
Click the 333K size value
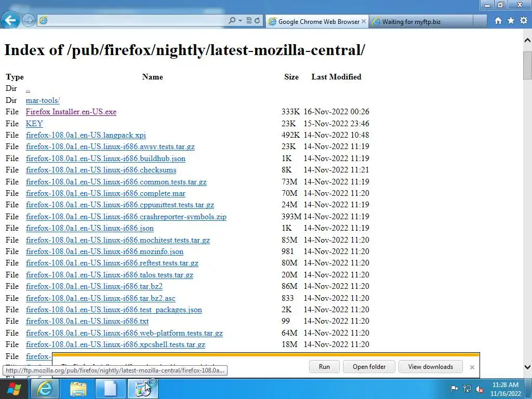tap(290, 112)
